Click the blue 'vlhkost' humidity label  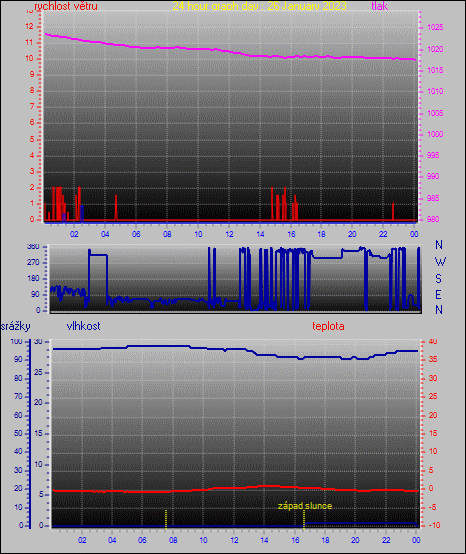(83, 326)
